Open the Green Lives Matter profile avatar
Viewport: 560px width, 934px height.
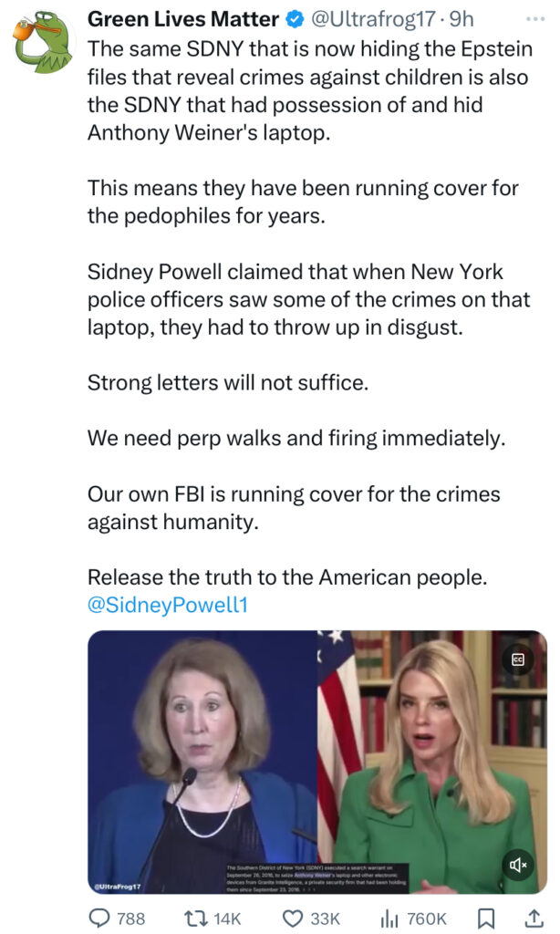point(43,40)
